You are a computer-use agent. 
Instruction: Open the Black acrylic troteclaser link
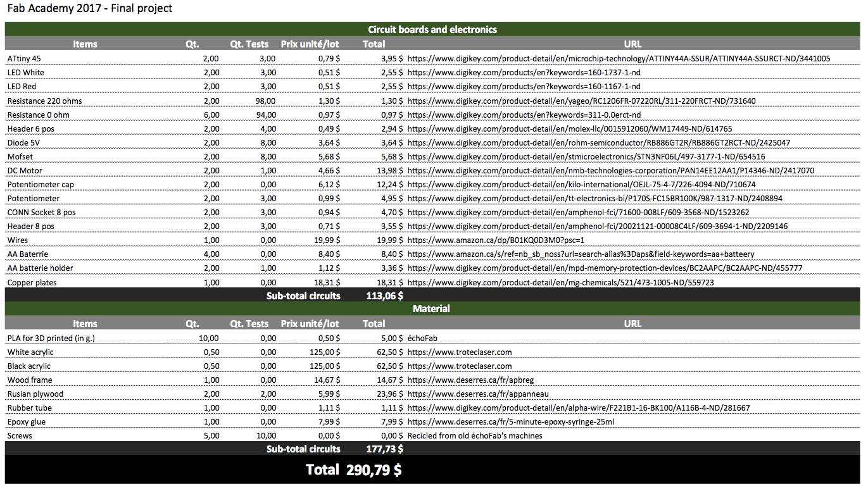point(460,366)
